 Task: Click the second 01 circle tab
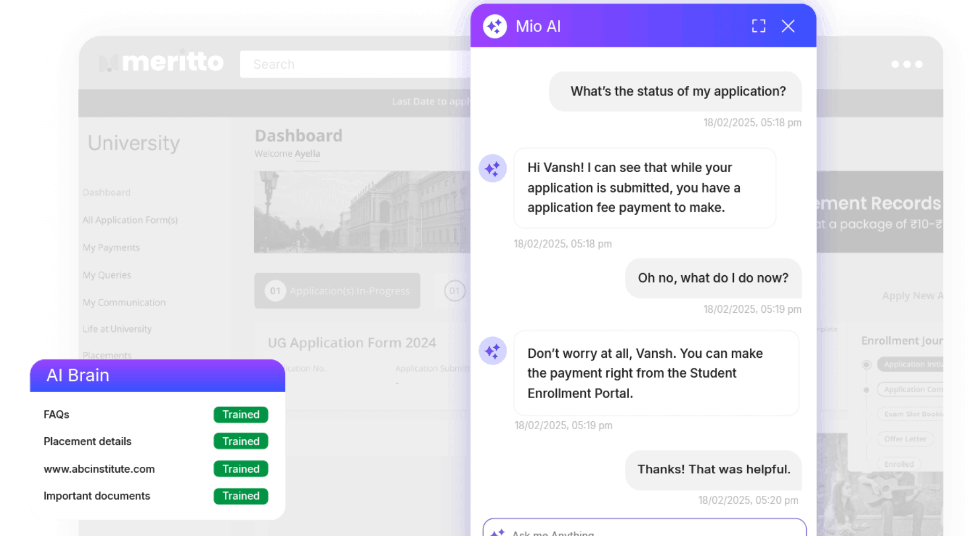coord(454,291)
